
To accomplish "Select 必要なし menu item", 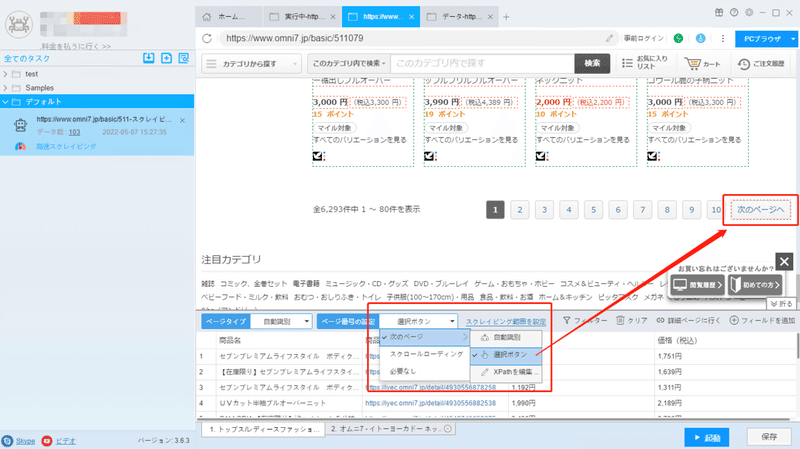I will 424,371.
